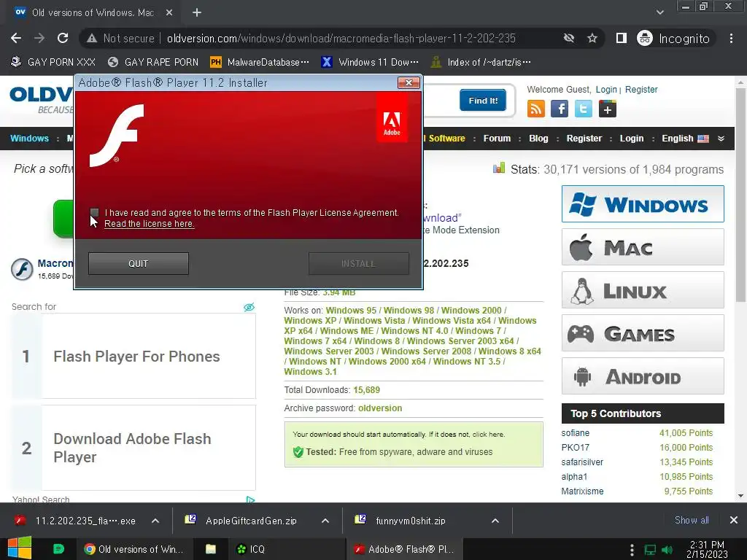747x560 pixels.
Task: Click the network tray icon
Action: tap(650, 550)
